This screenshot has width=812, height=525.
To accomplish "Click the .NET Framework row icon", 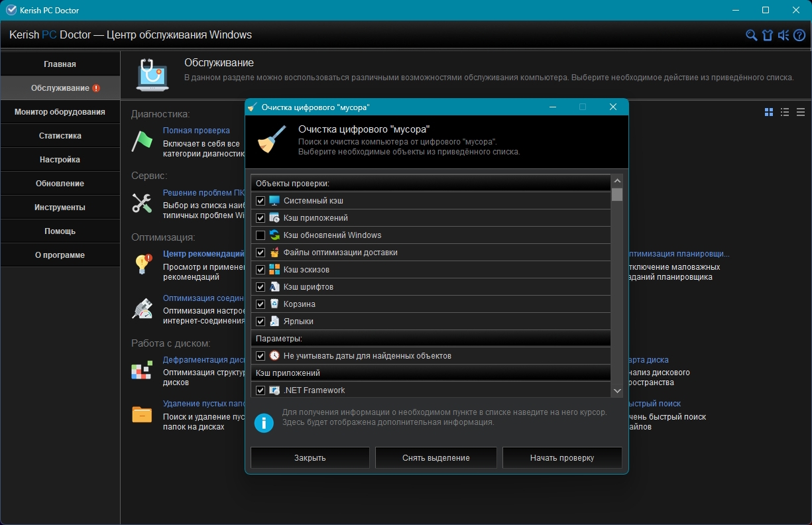I will click(274, 390).
